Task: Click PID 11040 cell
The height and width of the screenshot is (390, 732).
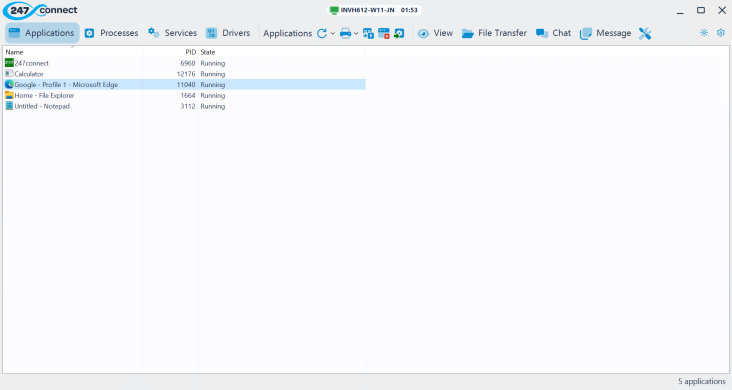Action: (x=186, y=85)
